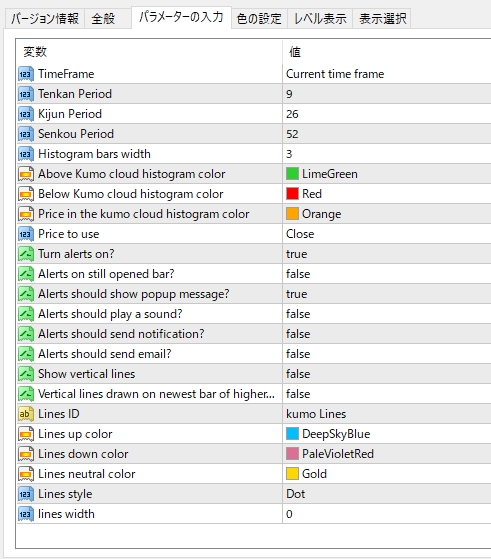The height and width of the screenshot is (559, 491).
Task: Open the Gold color swatch
Action: click(292, 474)
